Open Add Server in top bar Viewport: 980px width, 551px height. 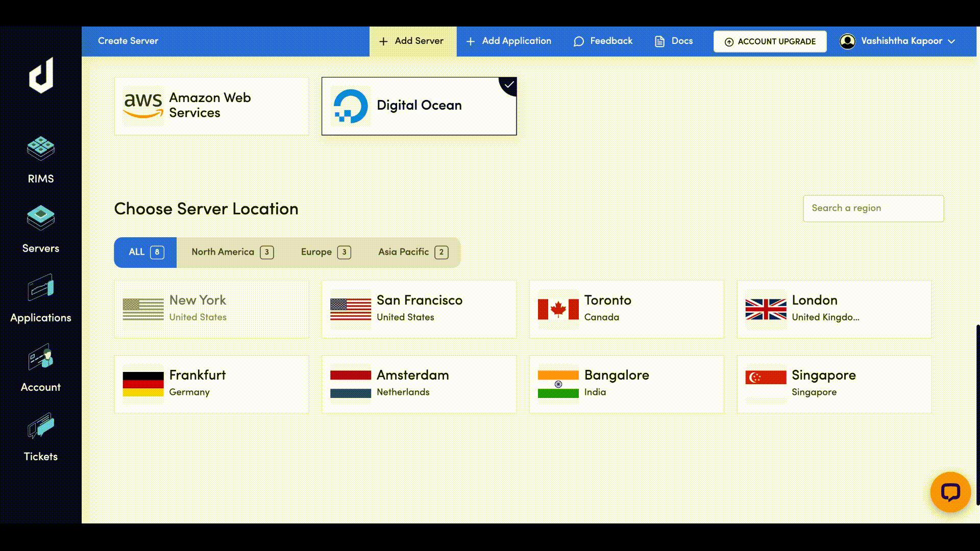coord(413,41)
